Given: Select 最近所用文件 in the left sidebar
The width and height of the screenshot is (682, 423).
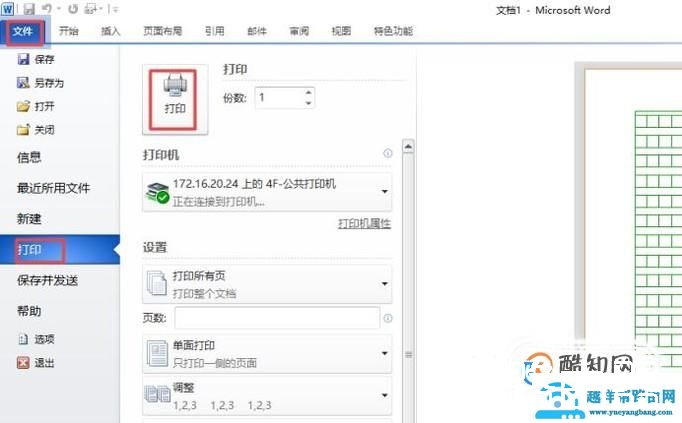Looking at the screenshot, I should click(x=53, y=188).
